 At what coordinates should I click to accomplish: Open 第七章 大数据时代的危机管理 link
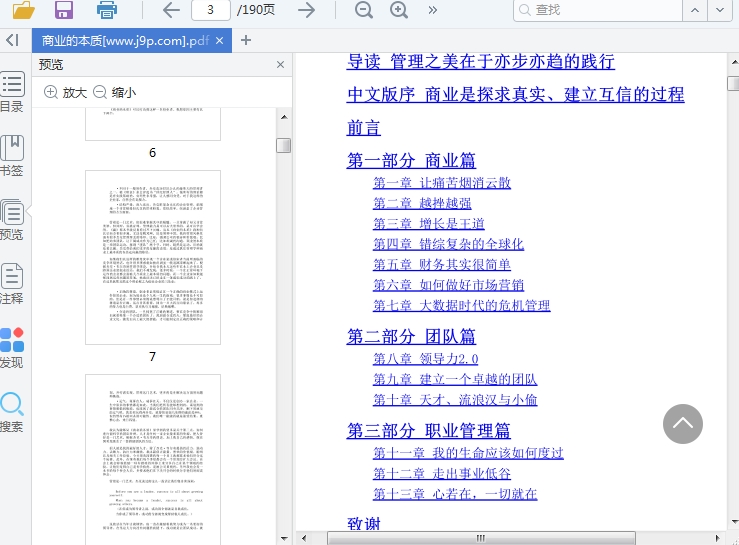tap(461, 306)
